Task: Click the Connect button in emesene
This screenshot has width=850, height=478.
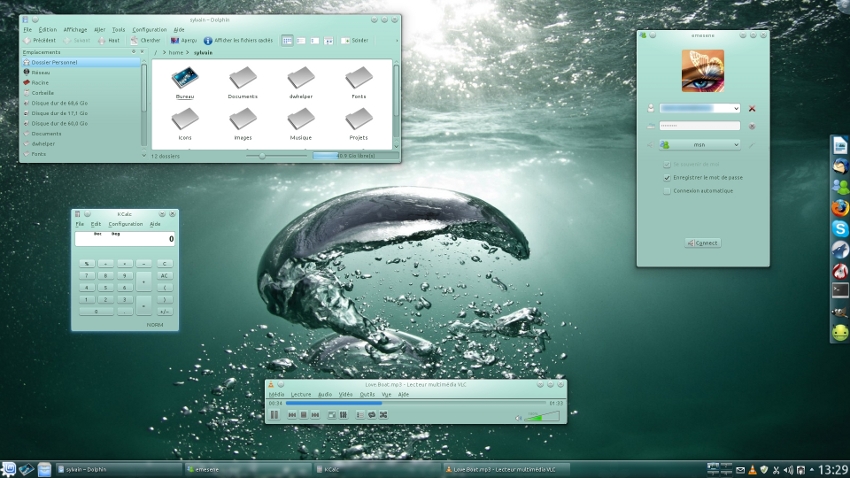Action: (703, 243)
